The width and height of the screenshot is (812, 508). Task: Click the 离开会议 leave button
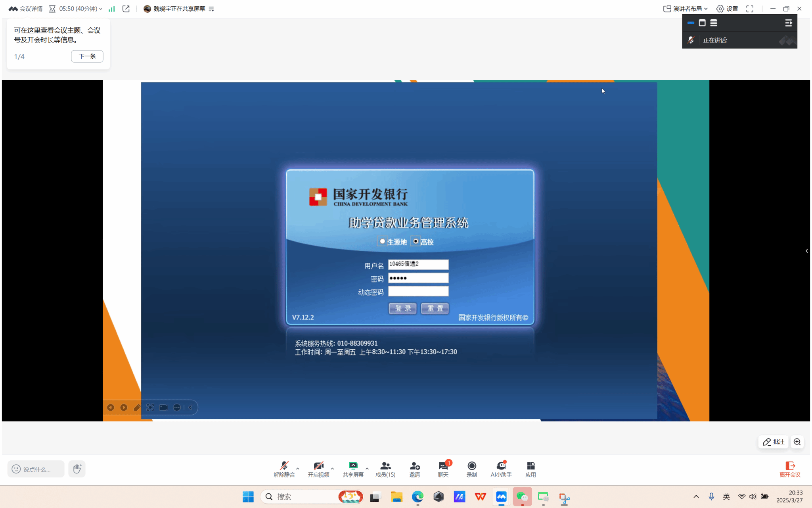click(x=789, y=468)
